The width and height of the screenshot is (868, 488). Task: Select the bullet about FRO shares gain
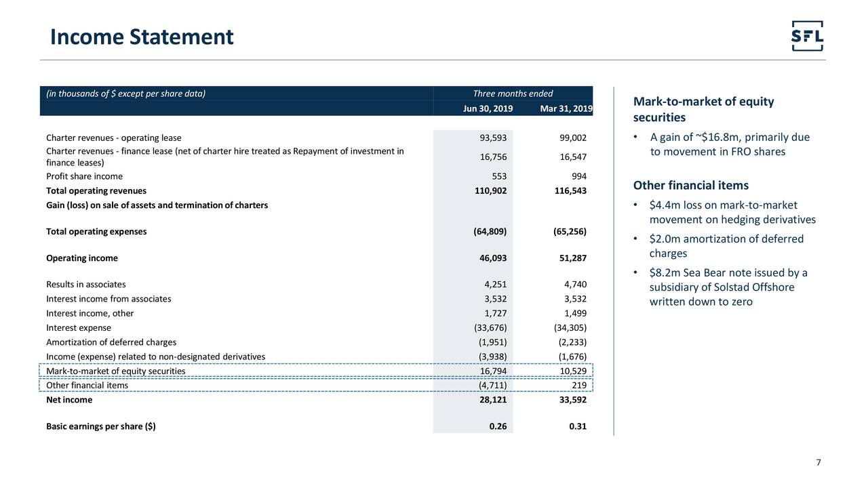(x=730, y=144)
